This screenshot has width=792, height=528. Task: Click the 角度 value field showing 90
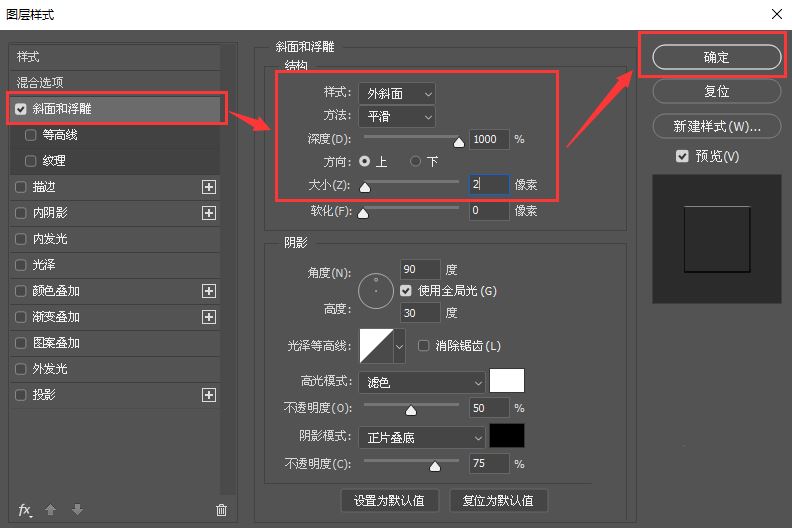[x=420, y=269]
